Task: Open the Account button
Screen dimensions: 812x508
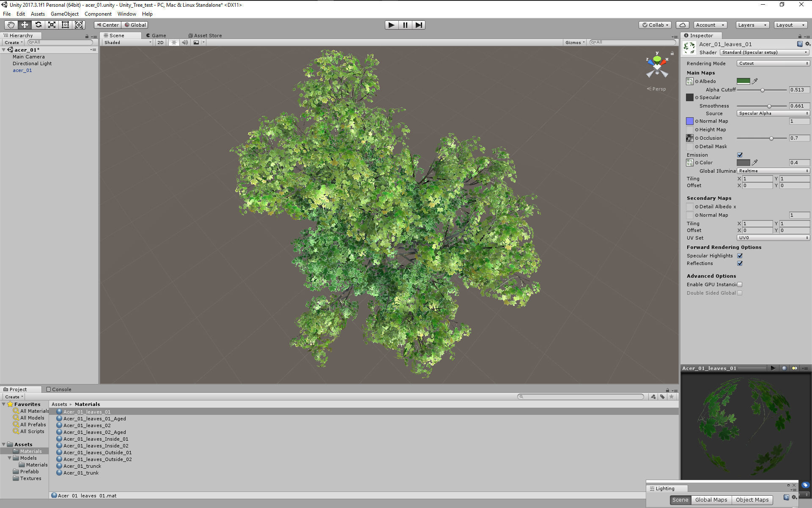Action: 710,25
